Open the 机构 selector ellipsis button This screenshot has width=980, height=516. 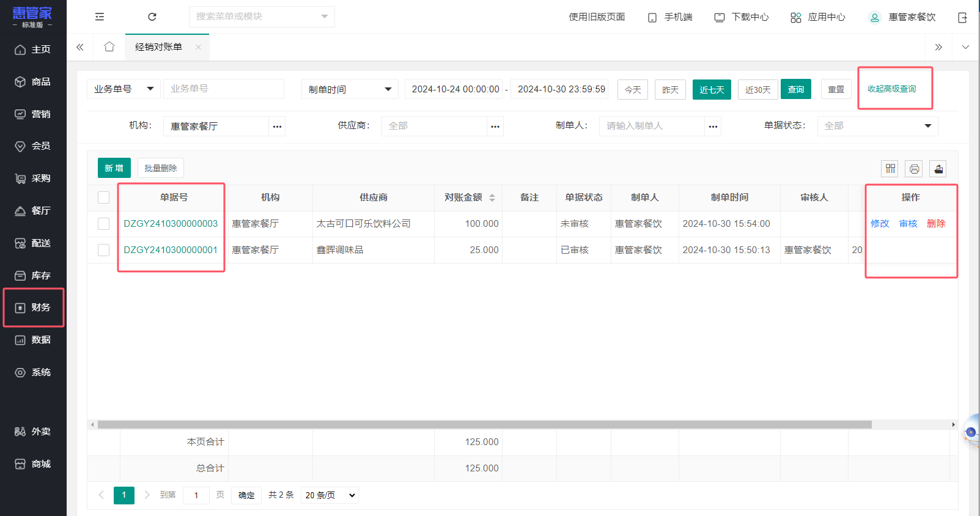pos(277,127)
